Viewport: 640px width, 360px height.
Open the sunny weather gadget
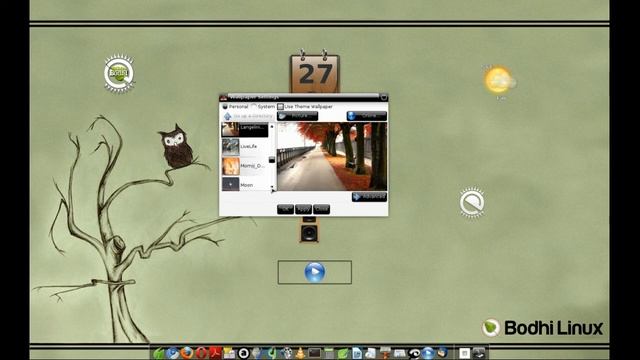(x=499, y=81)
